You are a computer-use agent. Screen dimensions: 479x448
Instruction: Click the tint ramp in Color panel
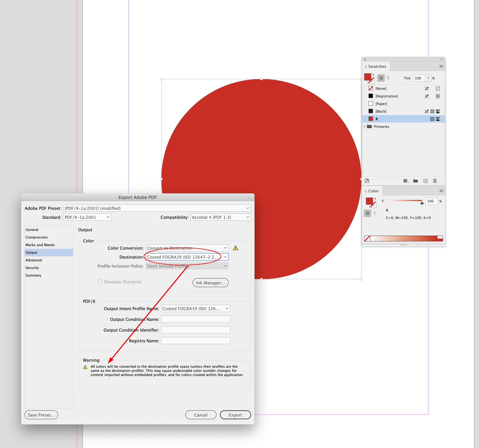coord(404,238)
